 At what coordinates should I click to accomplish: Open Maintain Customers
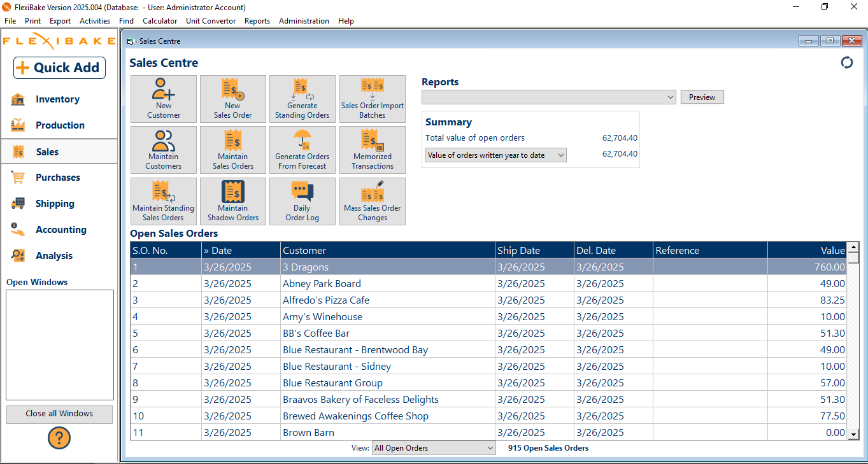[x=164, y=150]
